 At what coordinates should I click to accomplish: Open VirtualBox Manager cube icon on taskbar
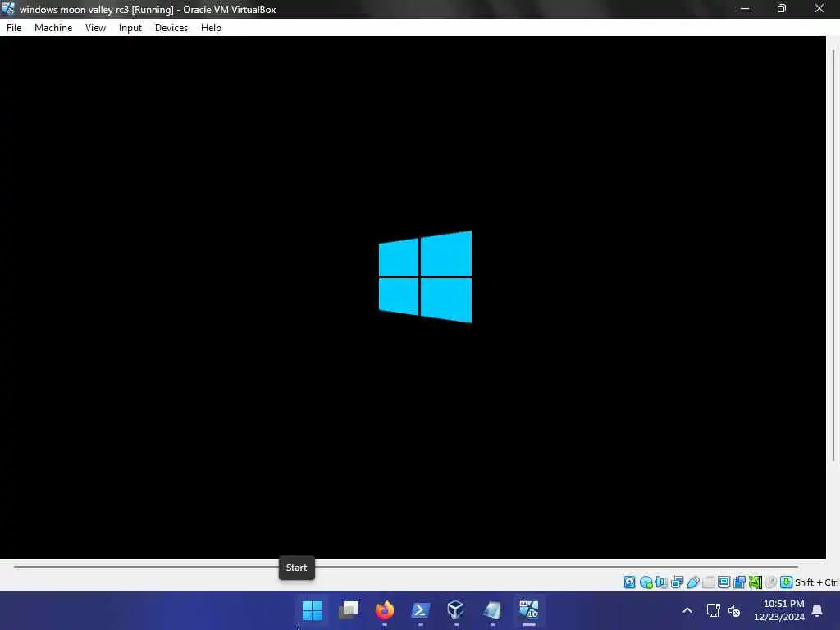click(456, 610)
